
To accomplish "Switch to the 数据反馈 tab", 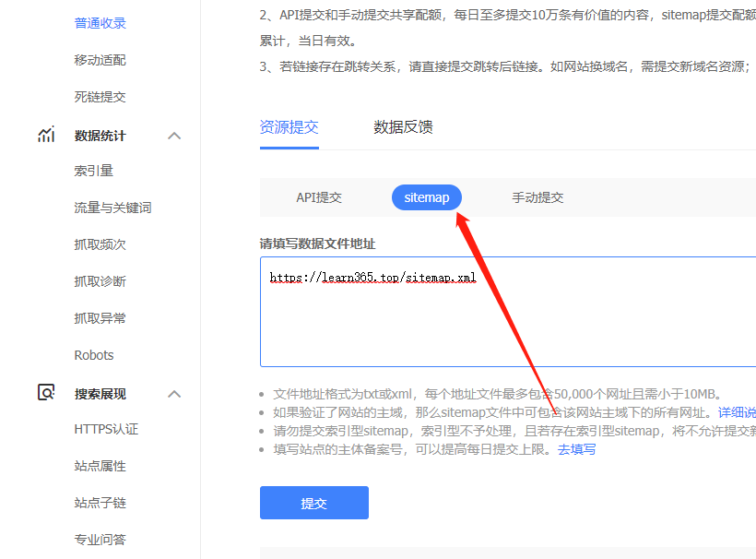I will pyautogui.click(x=403, y=127).
